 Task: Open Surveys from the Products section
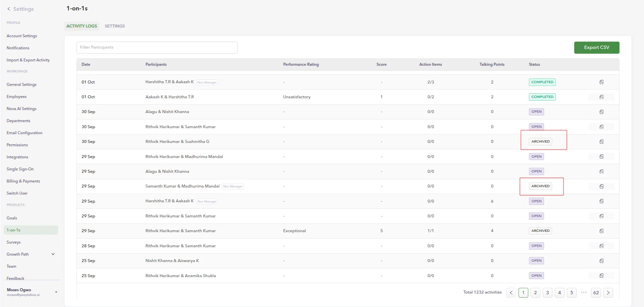[x=14, y=242]
